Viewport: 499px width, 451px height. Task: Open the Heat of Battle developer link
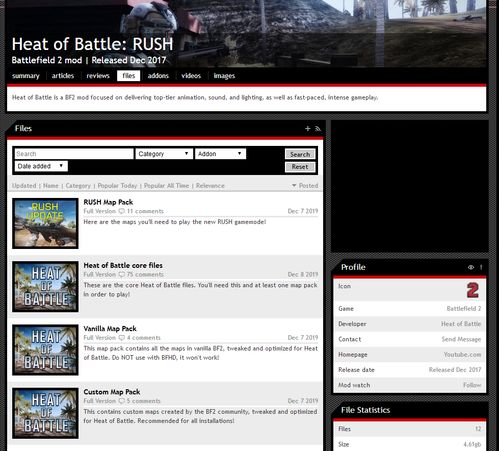(461, 324)
